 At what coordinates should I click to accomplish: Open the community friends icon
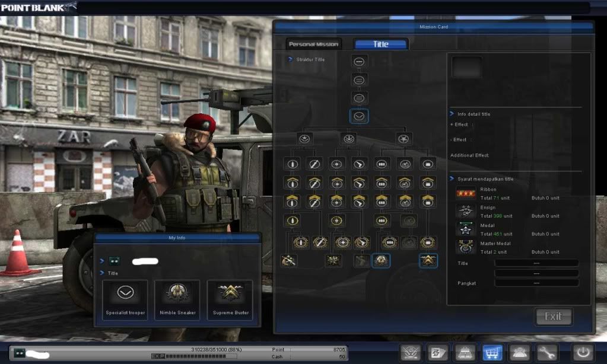click(x=519, y=352)
